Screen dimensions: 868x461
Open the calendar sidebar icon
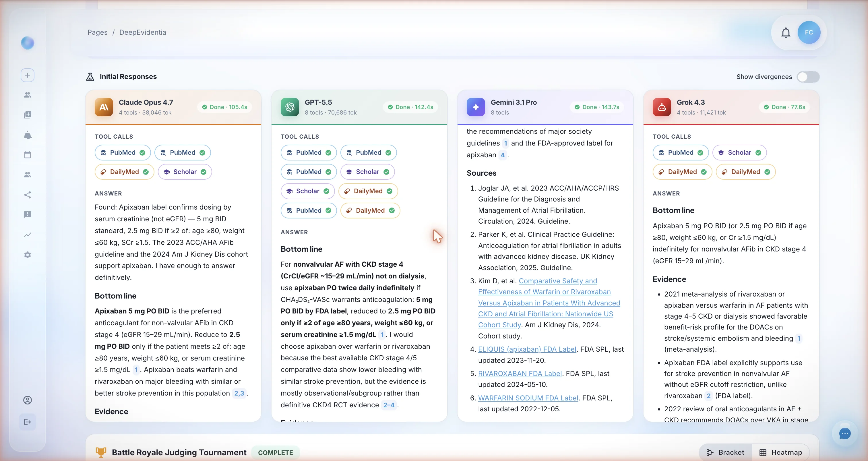28,155
